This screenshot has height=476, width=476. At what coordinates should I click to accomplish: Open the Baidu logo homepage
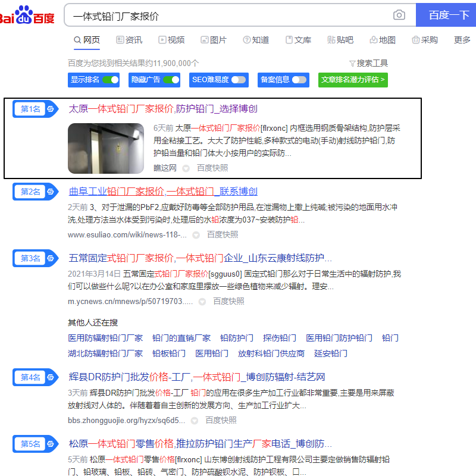point(27,15)
